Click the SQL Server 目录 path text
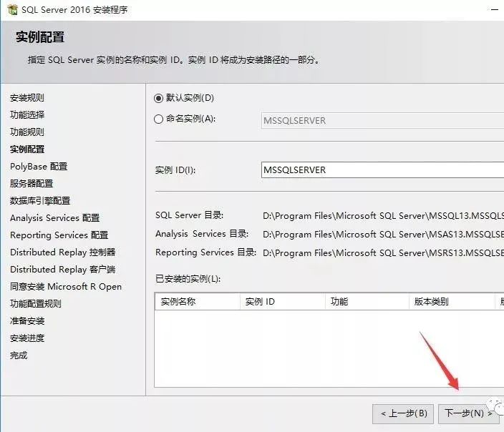 [x=383, y=216]
